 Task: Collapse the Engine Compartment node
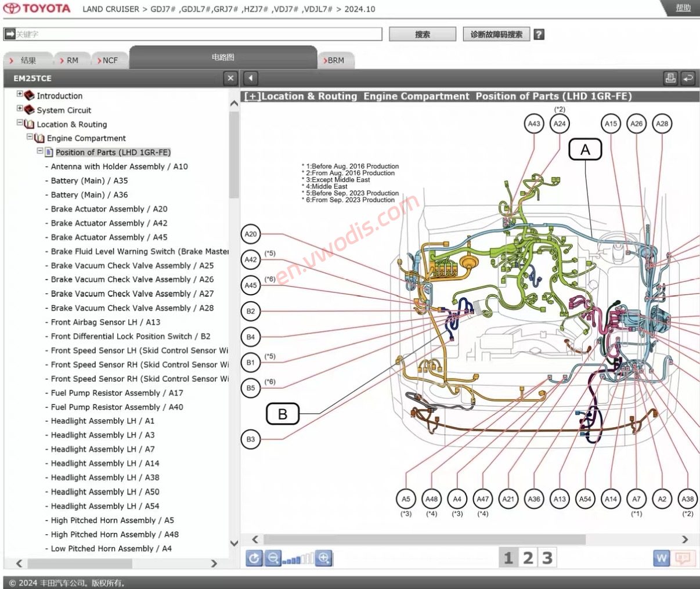[30, 137]
